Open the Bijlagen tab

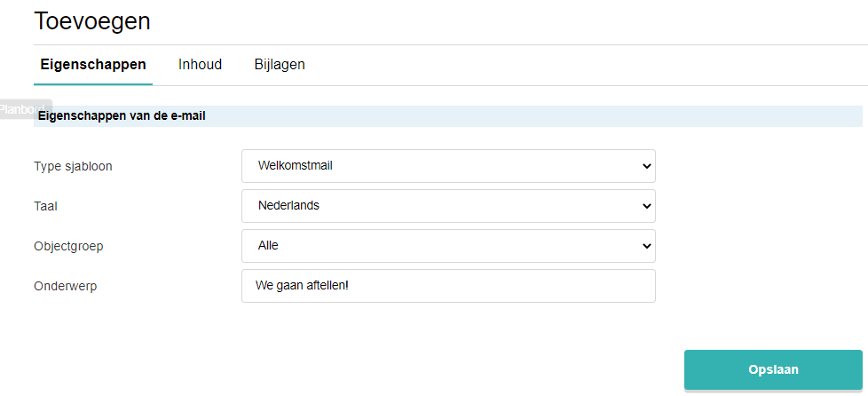(280, 65)
